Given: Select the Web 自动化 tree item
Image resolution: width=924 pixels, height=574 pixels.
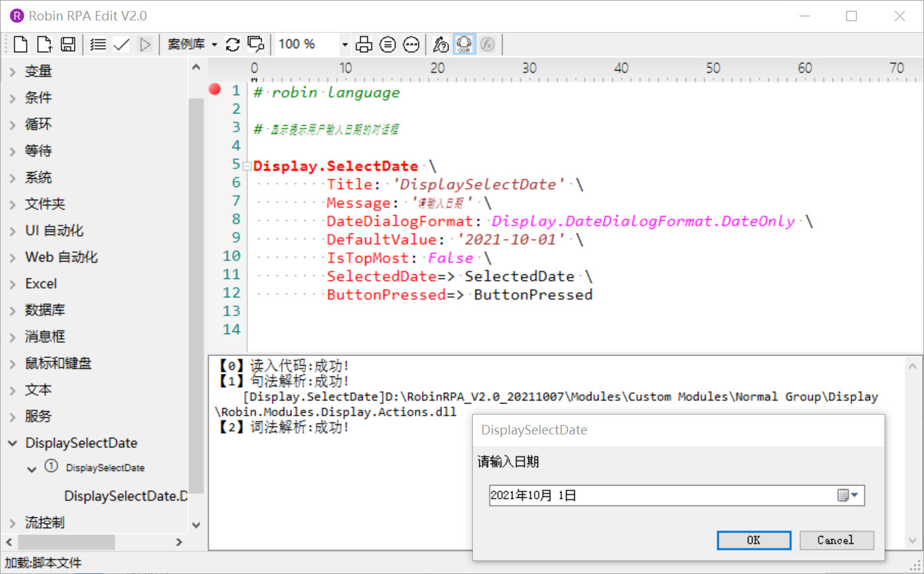Looking at the screenshot, I should tap(61, 257).
